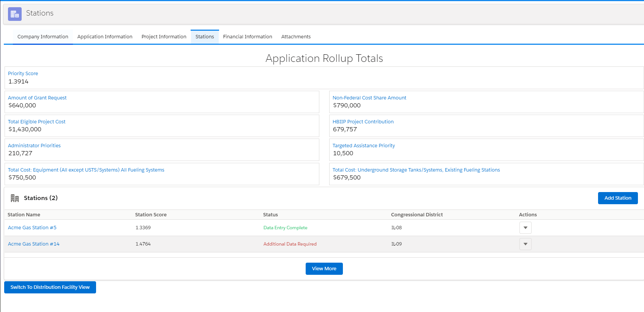Open actions dropdown for Acme Gas Station #5
This screenshot has width=644, height=312.
[525, 228]
